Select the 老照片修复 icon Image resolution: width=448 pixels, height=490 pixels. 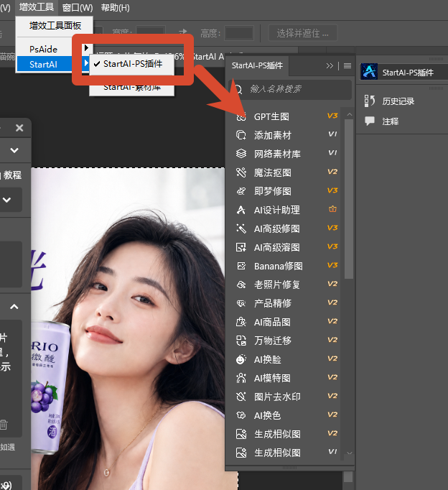pos(241,285)
